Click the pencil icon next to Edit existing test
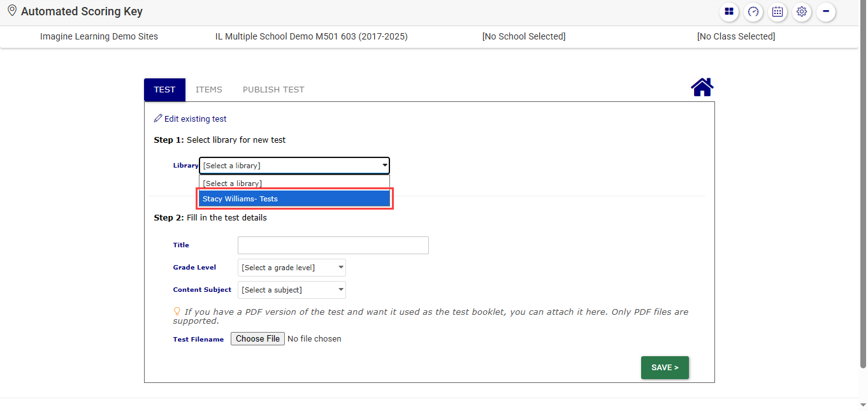This screenshot has width=868, height=411. [x=157, y=118]
